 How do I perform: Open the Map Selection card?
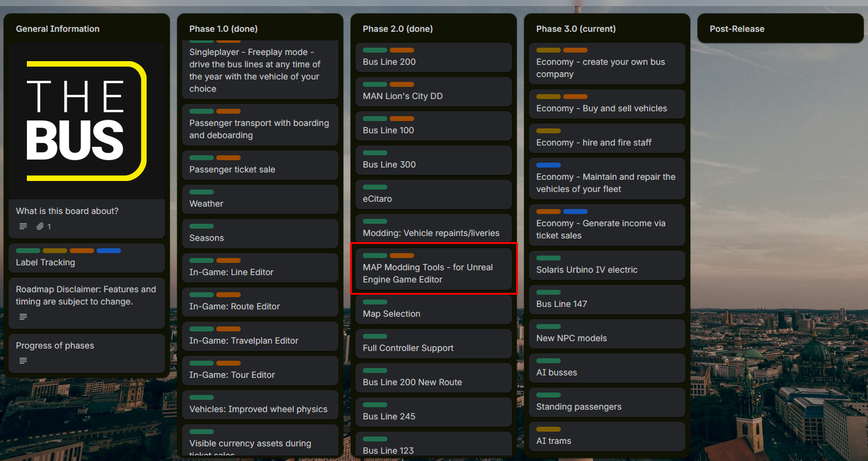pyautogui.click(x=434, y=309)
